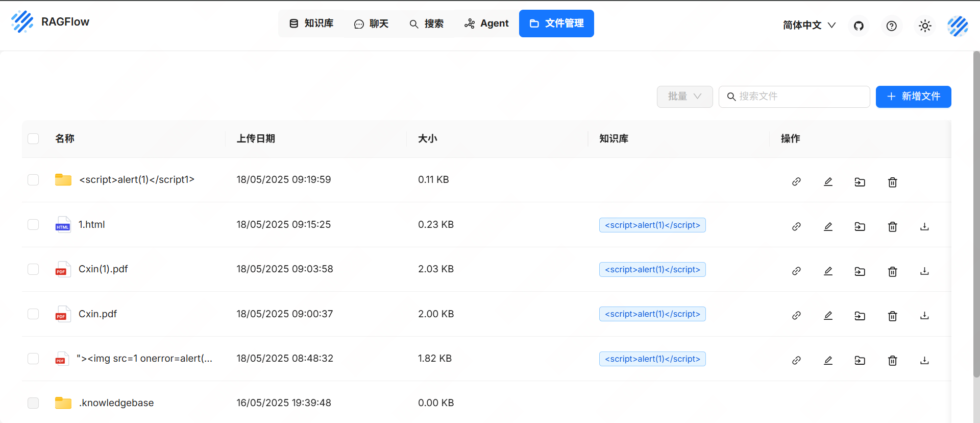Select all files header checkbox
The image size is (980, 423).
click(x=33, y=138)
